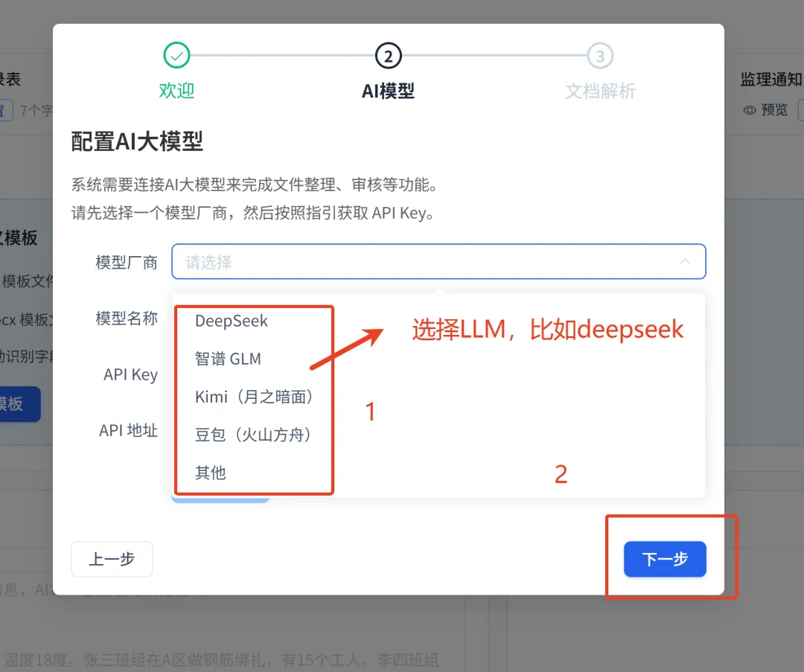The image size is (804, 672).
Task: Click the API Key field label
Action: (130, 375)
